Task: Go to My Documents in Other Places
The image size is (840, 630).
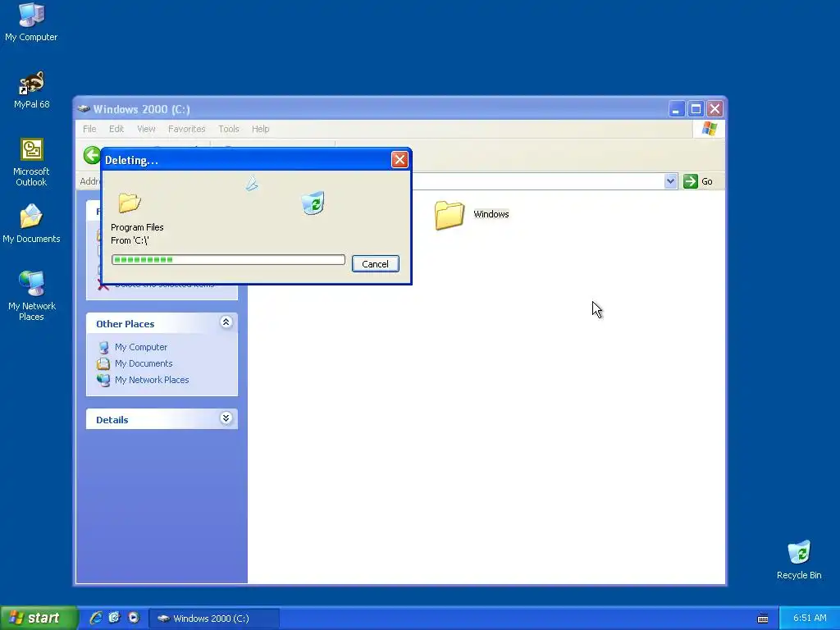Action: coord(144,363)
